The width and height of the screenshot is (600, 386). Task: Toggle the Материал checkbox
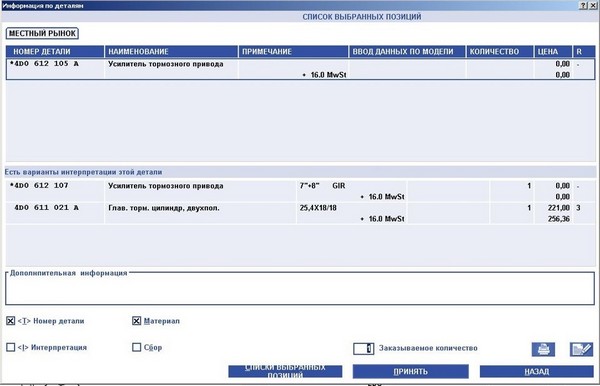(137, 321)
